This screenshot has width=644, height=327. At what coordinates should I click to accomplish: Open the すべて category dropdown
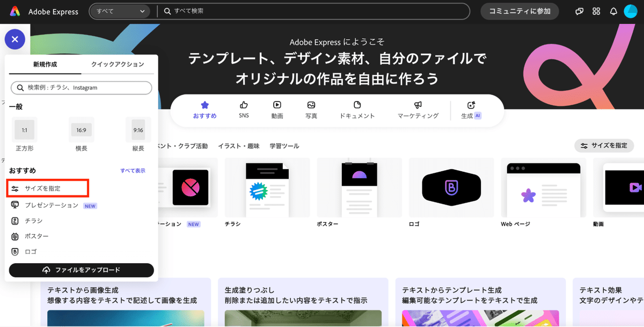pyautogui.click(x=120, y=11)
